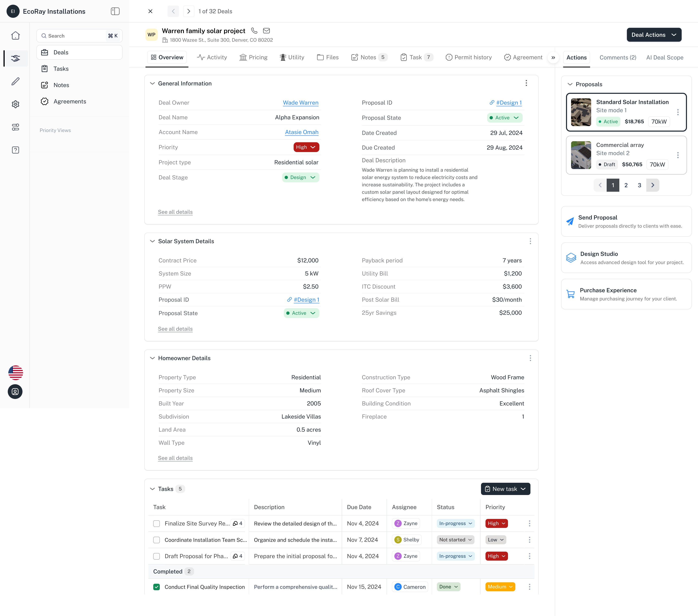Open options for Commercial array proposal

click(678, 155)
